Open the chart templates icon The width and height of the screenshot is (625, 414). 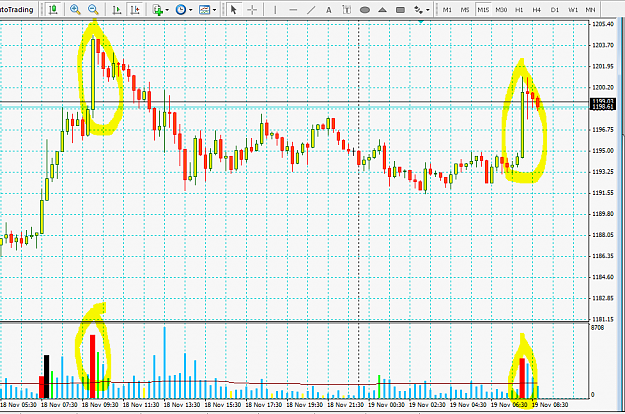pyautogui.click(x=204, y=9)
